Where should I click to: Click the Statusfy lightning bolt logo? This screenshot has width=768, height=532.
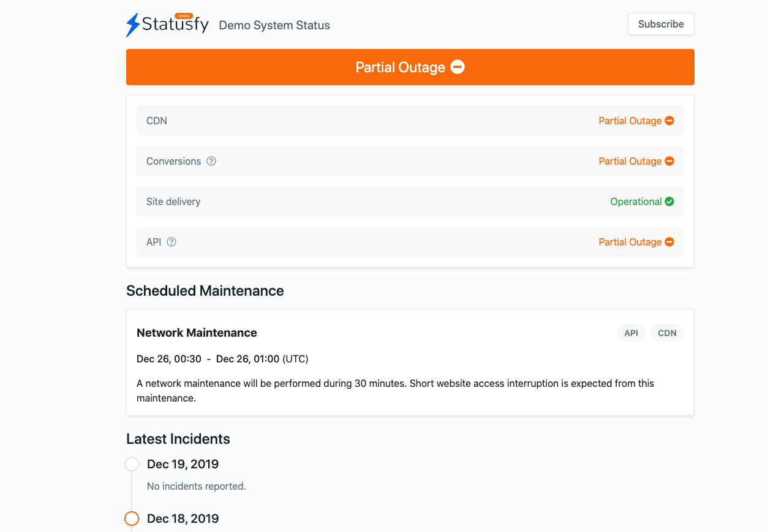click(x=132, y=24)
